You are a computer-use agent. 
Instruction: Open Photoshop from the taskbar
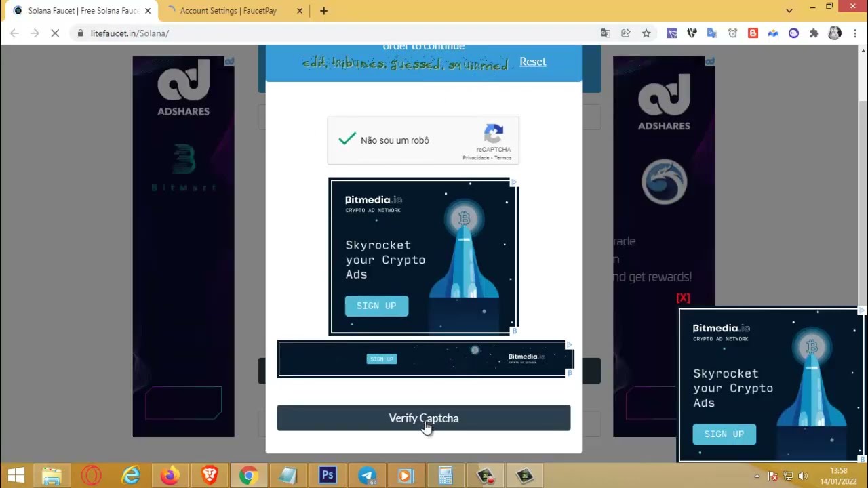[x=328, y=476]
